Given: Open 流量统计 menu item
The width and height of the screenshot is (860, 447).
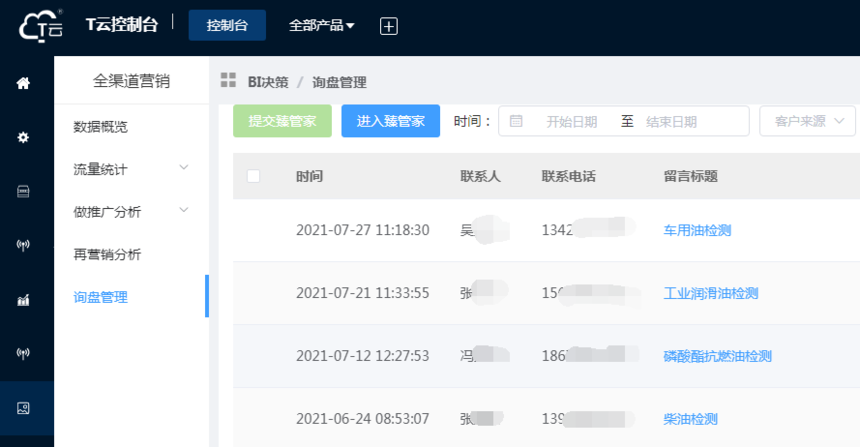Looking at the screenshot, I should pos(100,169).
